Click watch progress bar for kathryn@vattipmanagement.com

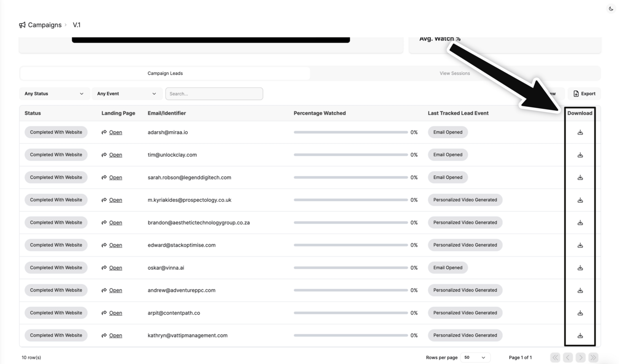click(x=351, y=335)
